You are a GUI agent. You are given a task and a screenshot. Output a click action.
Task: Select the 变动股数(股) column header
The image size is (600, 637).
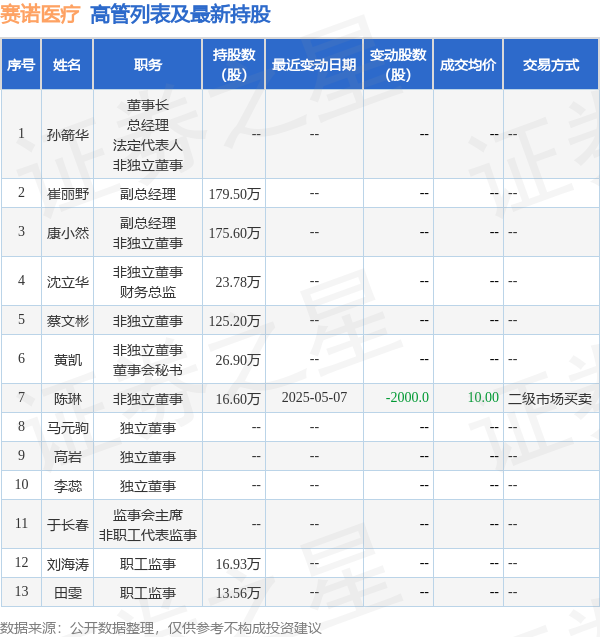[398, 65]
